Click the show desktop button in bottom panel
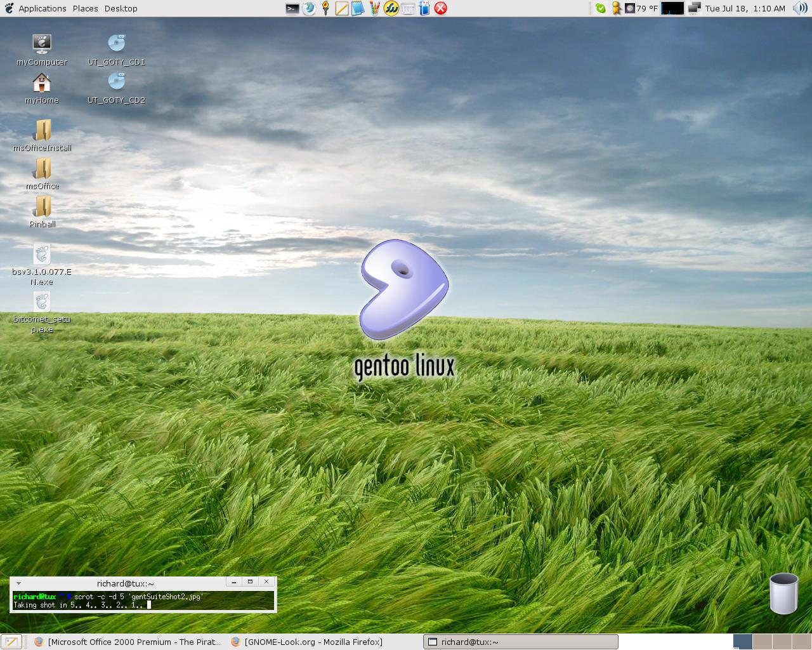 pyautogui.click(x=11, y=642)
